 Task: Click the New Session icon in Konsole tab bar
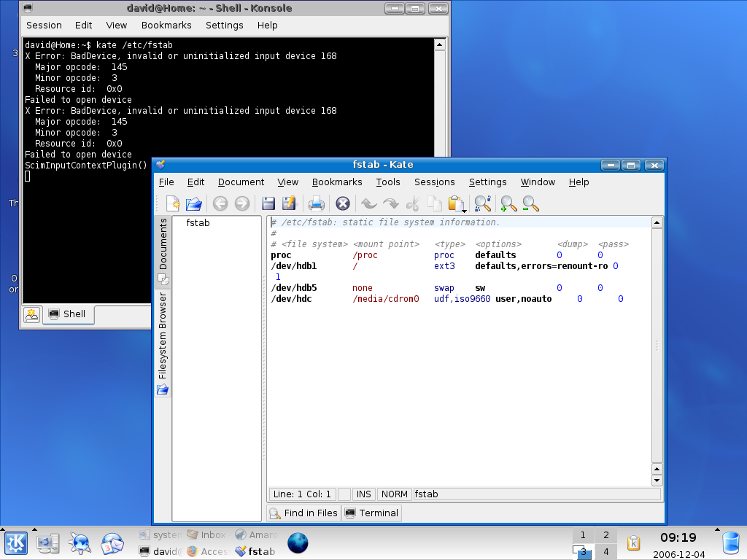[x=32, y=314]
